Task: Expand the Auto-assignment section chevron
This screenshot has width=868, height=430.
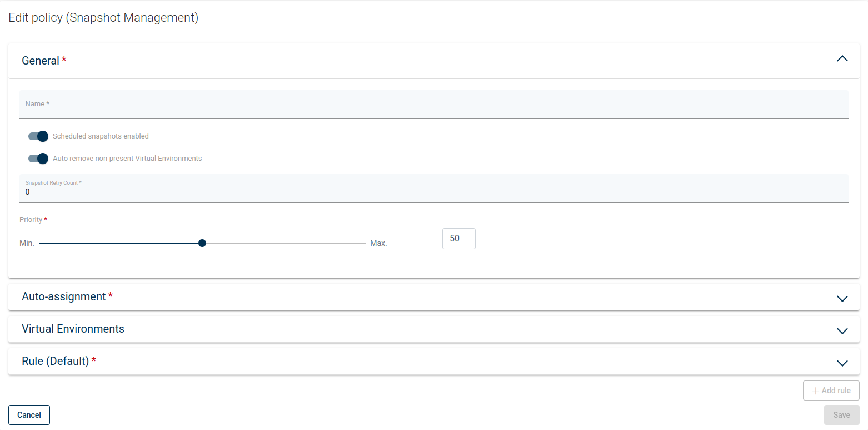Action: coord(842,298)
